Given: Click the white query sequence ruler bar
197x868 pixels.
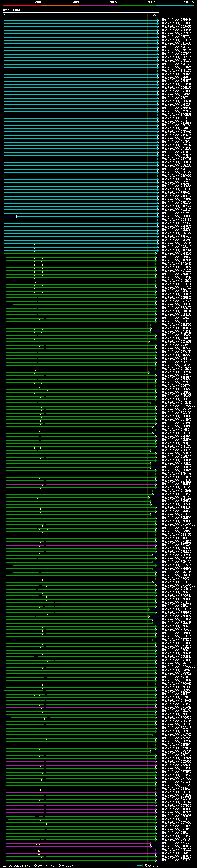Looking at the screenshot, I should pyautogui.click(x=81, y=13).
